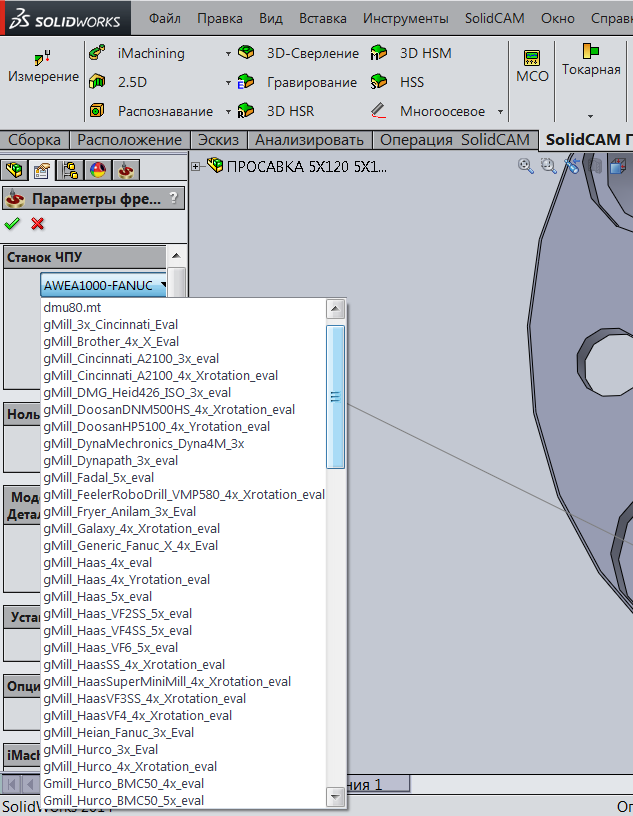Select gMill_Haas_VF2SS_5x_eval
Screen dimensions: 633x816
(183, 614)
